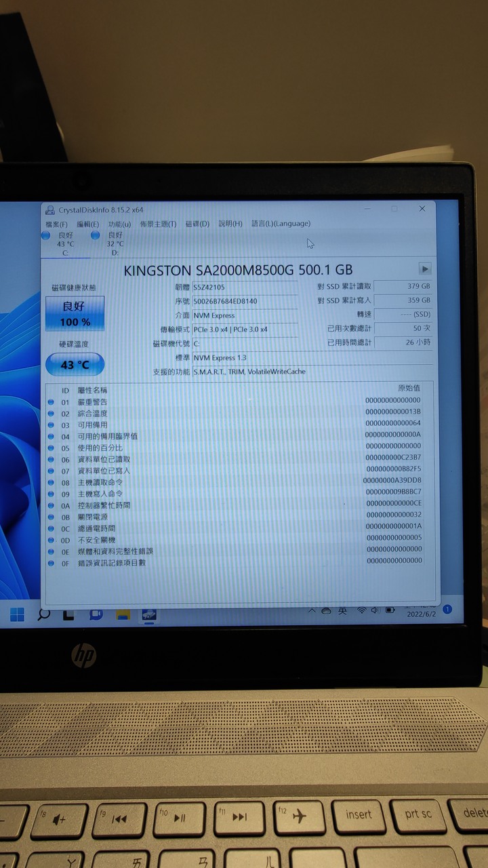Image resolution: width=488 pixels, height=868 pixels.
Task: Open the 檔案(F) menu
Action: click(x=57, y=224)
